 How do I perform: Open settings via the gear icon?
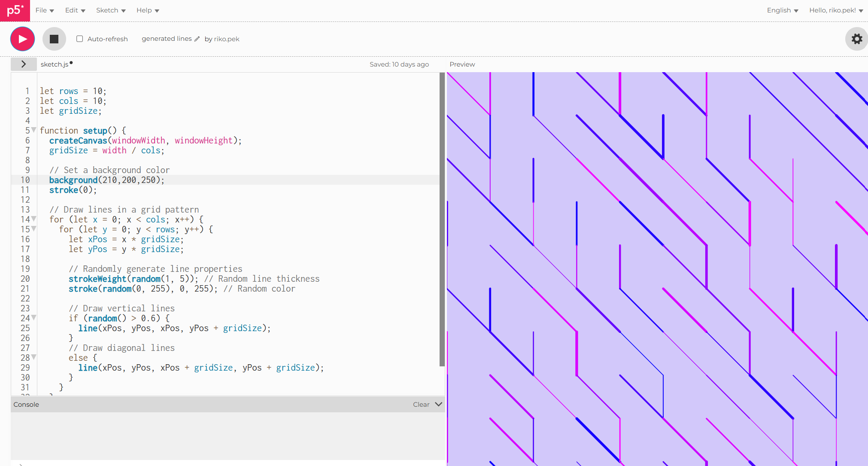click(857, 39)
